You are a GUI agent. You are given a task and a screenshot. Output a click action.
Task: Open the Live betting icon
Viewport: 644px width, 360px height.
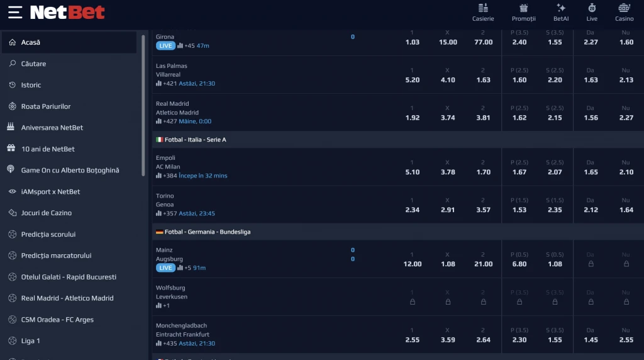[592, 8]
